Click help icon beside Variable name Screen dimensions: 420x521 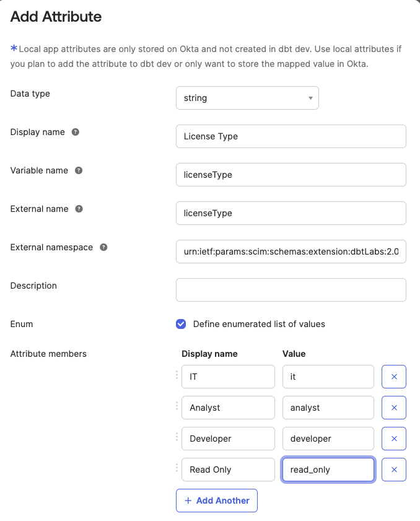coord(79,170)
